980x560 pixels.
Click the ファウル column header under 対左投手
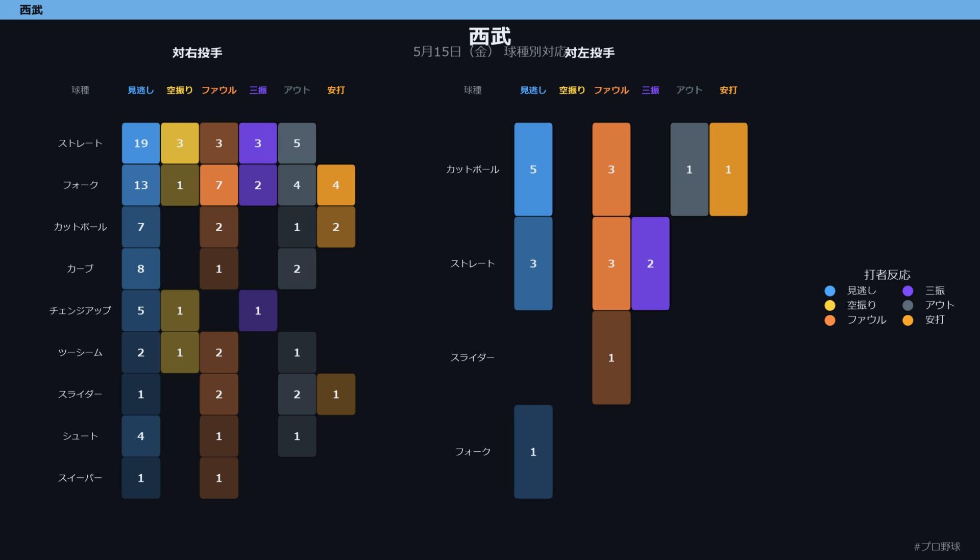pos(611,90)
